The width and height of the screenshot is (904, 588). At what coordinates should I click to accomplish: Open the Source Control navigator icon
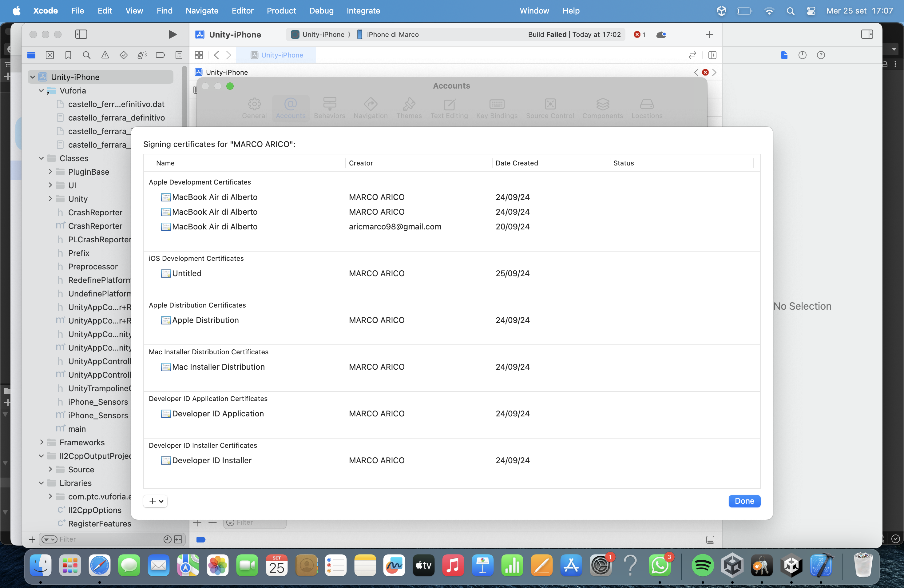pos(50,55)
